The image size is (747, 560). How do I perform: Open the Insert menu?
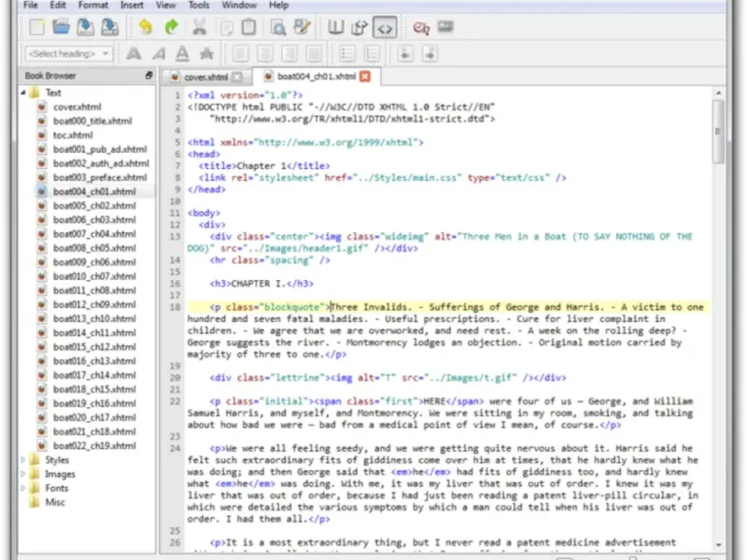point(132,6)
